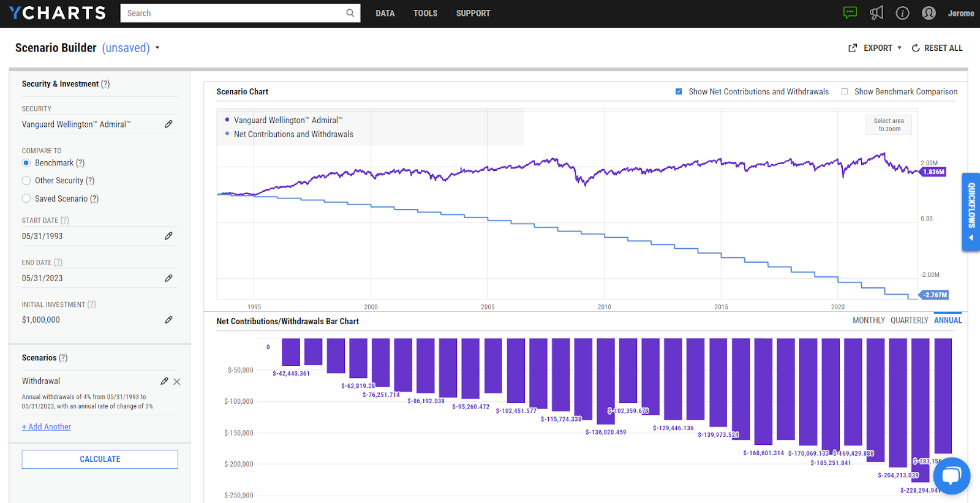Open the chat feedback icon in header

[x=850, y=13]
